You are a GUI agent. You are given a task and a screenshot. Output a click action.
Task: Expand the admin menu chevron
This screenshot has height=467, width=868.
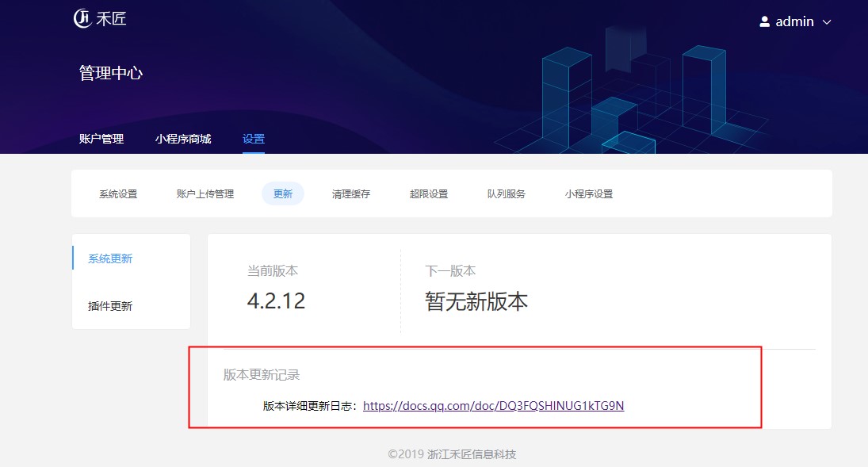pyautogui.click(x=826, y=22)
